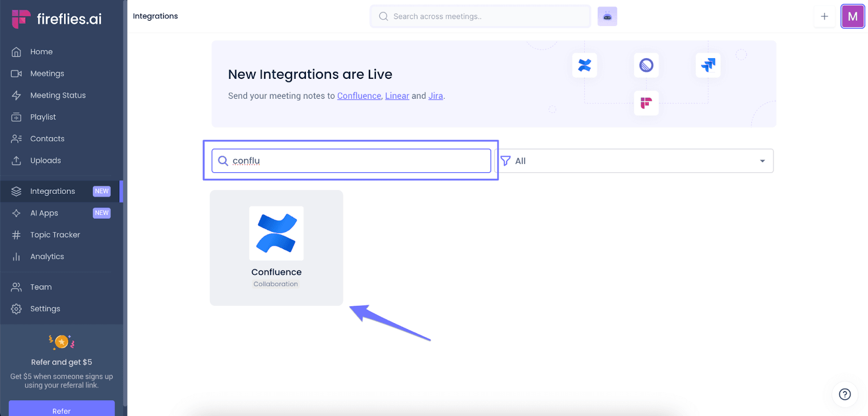
Task: Navigate to Contacts
Action: [47, 138]
